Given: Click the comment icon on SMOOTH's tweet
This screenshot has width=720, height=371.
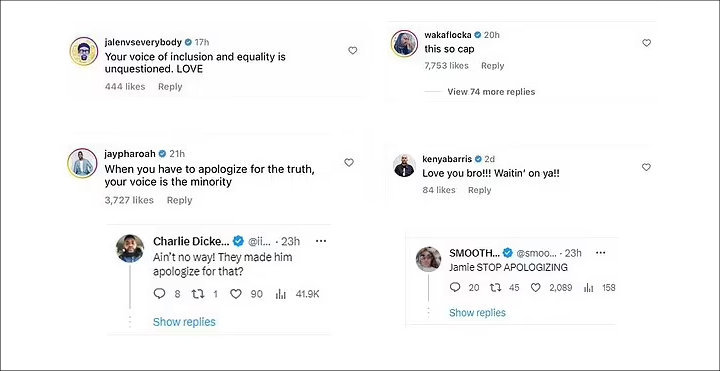Looking at the screenshot, I should [x=455, y=287].
